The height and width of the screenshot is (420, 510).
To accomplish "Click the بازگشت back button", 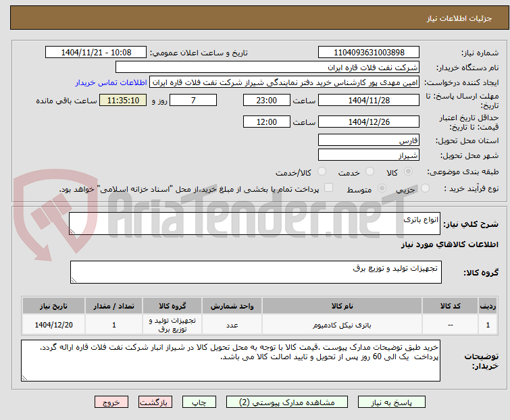I will 155,402.
